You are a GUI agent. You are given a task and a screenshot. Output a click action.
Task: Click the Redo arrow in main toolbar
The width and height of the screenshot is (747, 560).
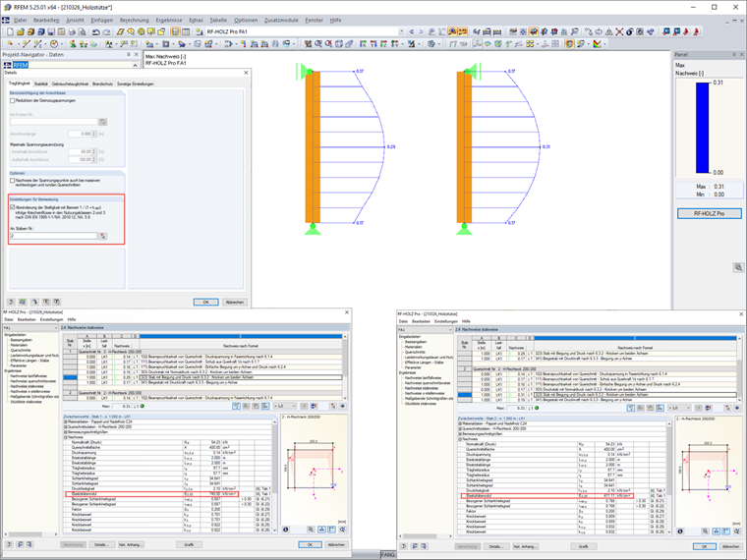106,31
